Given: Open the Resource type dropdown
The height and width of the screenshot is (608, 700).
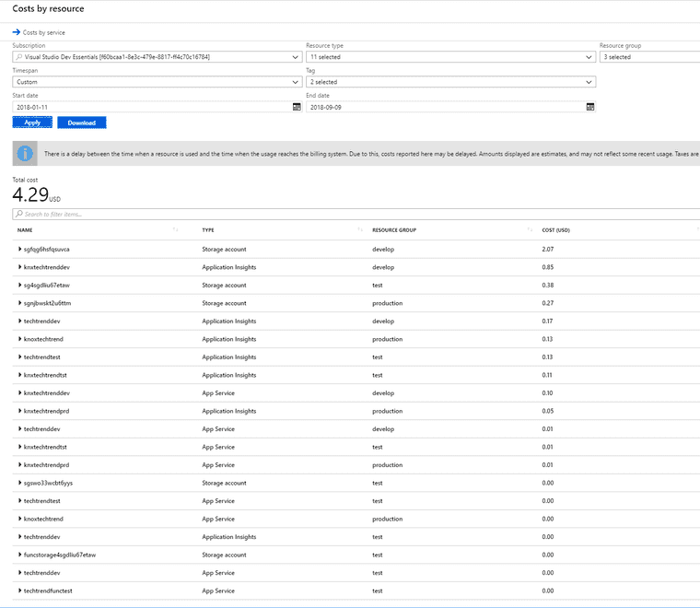Looking at the screenshot, I should (451, 57).
